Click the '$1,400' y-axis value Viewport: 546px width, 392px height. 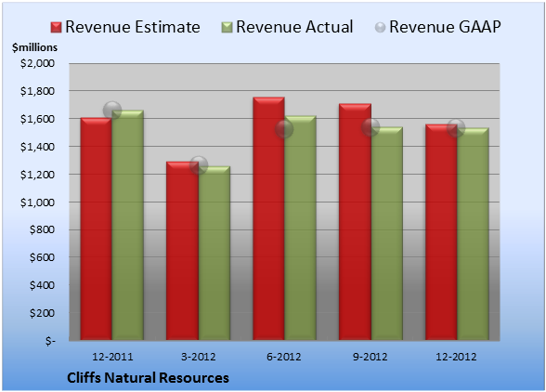37,147
